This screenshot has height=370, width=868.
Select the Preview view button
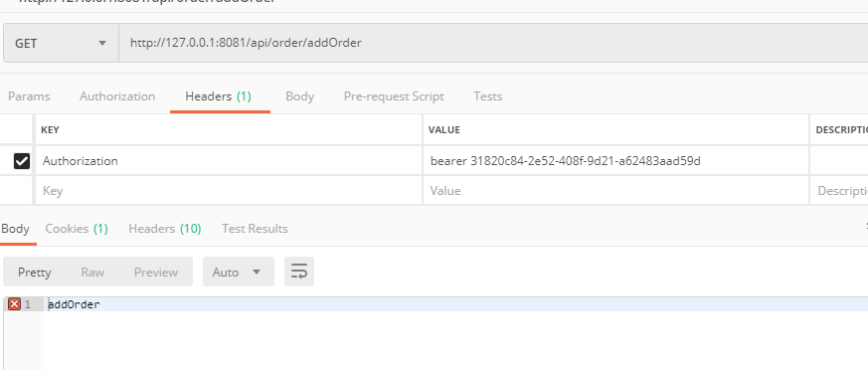155,272
